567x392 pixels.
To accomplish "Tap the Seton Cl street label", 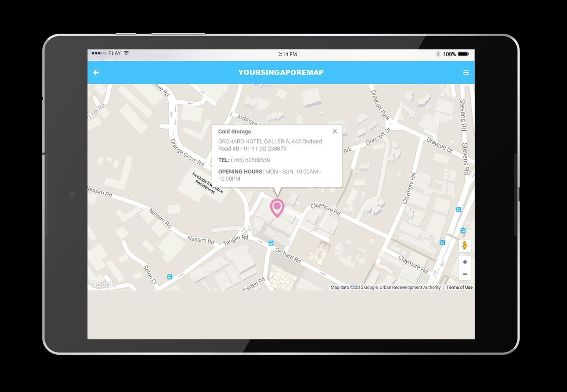I will (149, 274).
